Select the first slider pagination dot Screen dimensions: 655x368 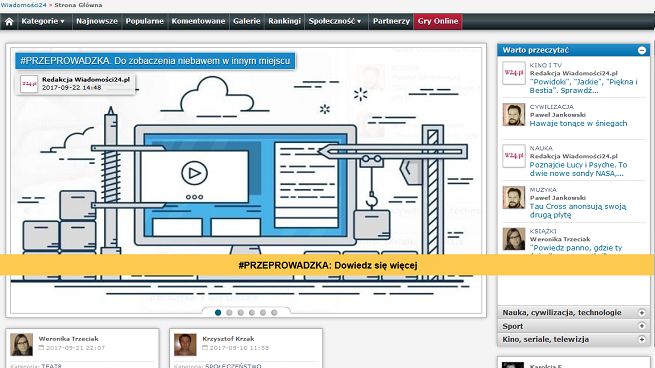(218, 312)
